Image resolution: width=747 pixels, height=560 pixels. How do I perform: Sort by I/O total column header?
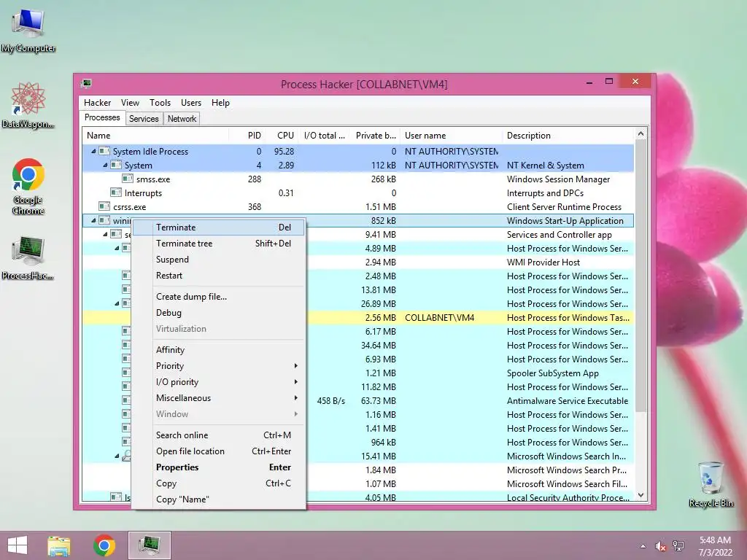tap(325, 136)
